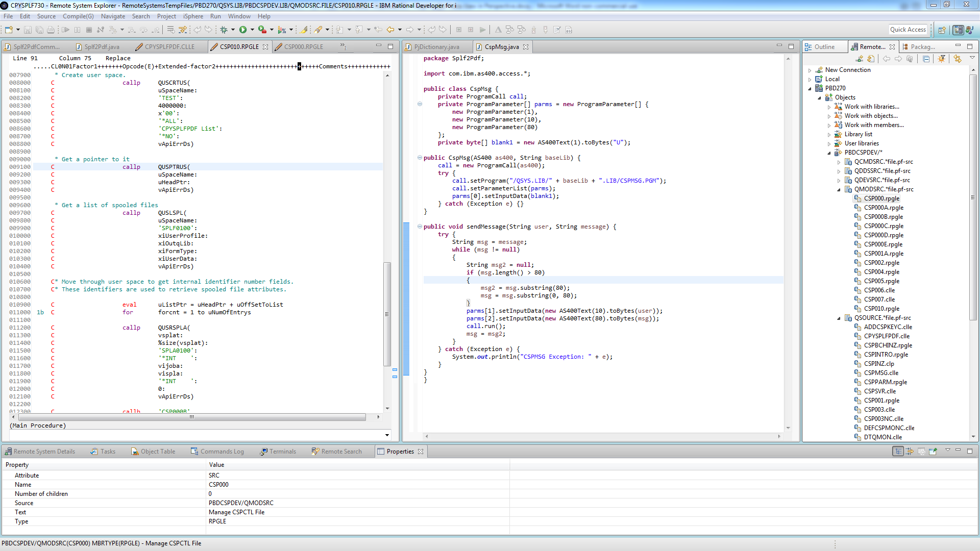
Task: Open the Run dropdown arrow
Action: tap(252, 30)
